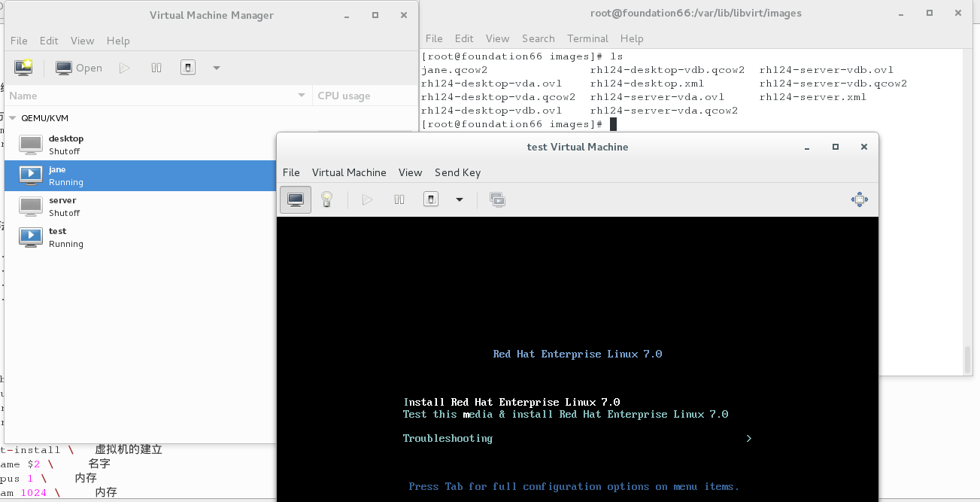
Task: Select the desktop virtual machine row
Action: [x=141, y=145]
